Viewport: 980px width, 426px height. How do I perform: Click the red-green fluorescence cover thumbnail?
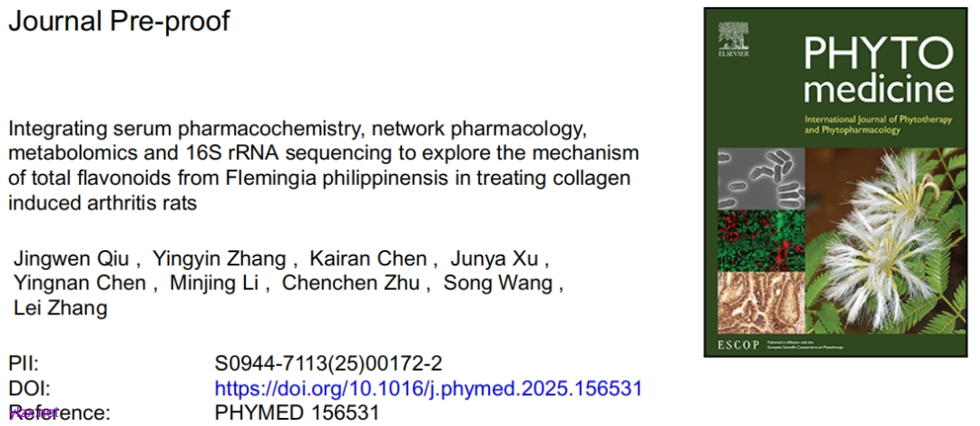coord(749,240)
